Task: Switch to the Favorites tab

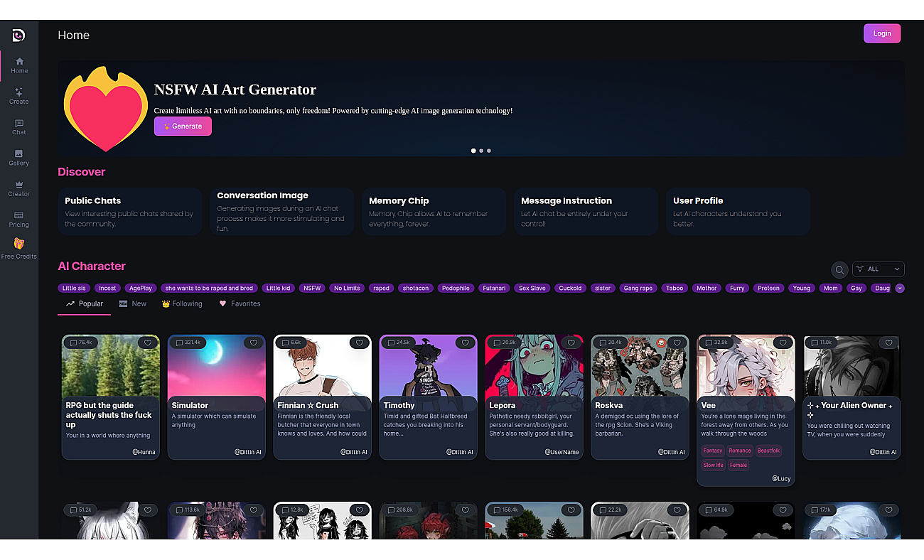Action: 240,303
